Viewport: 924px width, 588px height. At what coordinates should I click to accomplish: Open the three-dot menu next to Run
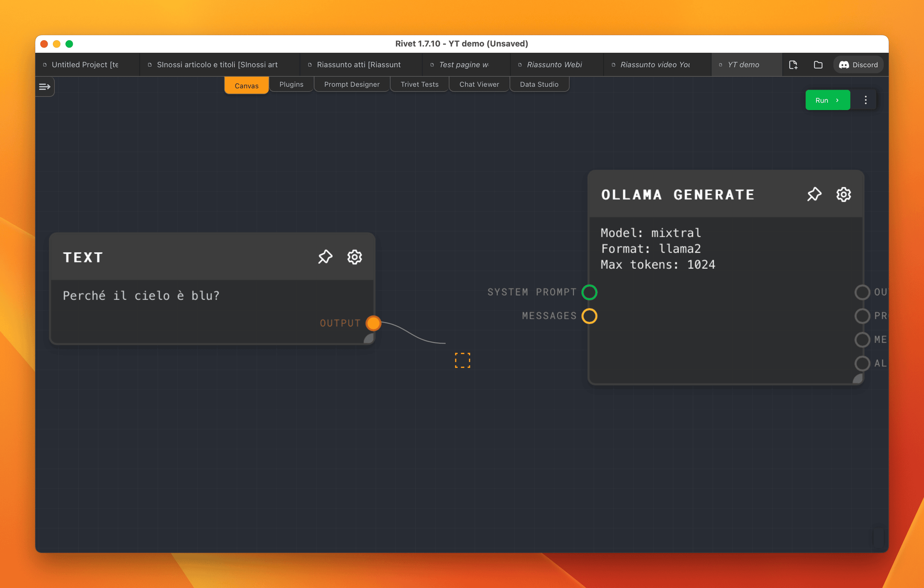click(866, 100)
